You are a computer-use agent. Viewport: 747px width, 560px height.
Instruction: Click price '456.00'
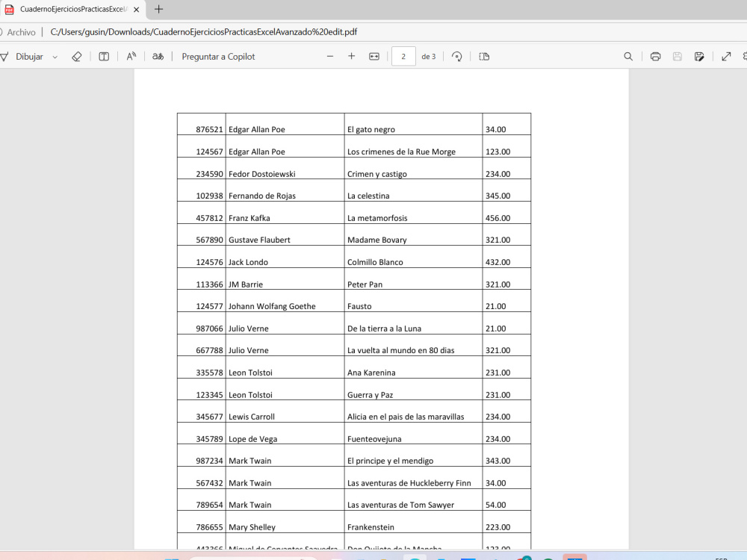coord(498,218)
